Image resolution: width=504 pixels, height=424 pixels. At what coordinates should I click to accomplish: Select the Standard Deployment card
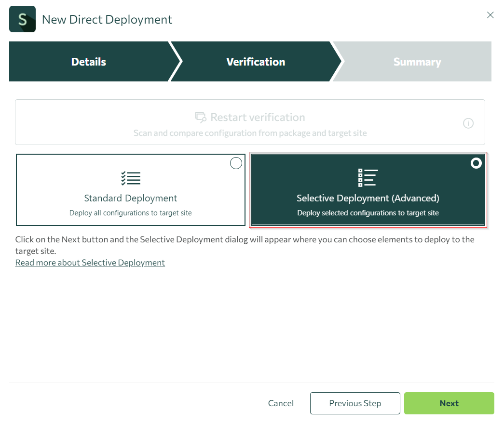131,198
